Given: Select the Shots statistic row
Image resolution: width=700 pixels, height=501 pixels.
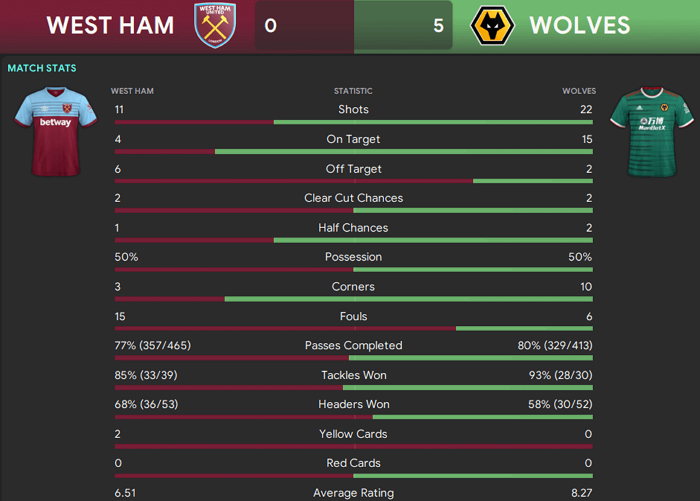Looking at the screenshot, I should pyautogui.click(x=354, y=113).
